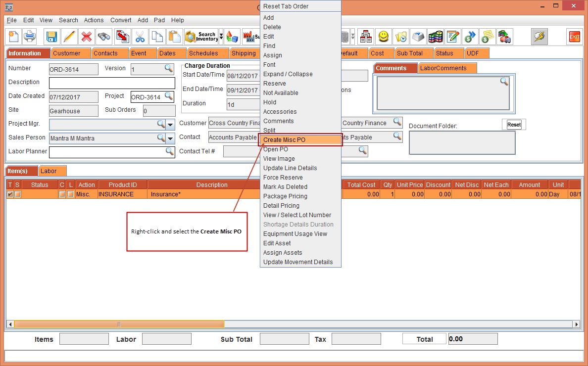
Task: Click the red X Delete icon
Action: coord(87,37)
